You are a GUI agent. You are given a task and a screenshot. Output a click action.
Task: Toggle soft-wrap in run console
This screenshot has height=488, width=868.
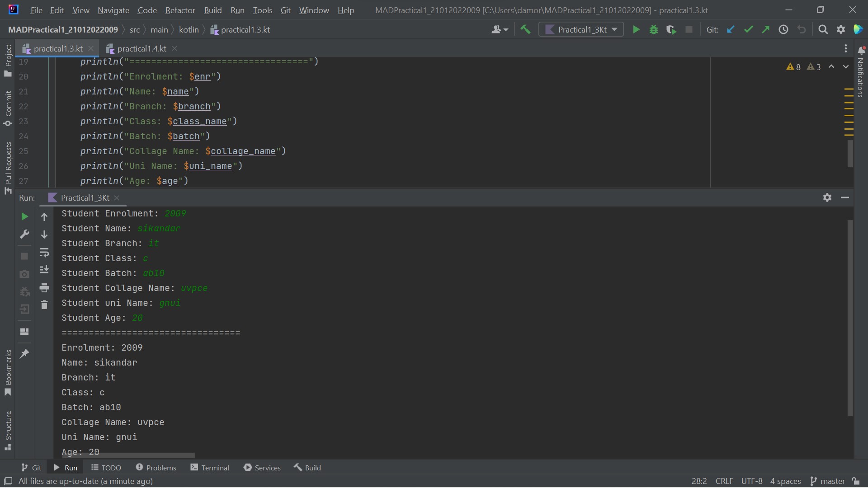coord(44,252)
